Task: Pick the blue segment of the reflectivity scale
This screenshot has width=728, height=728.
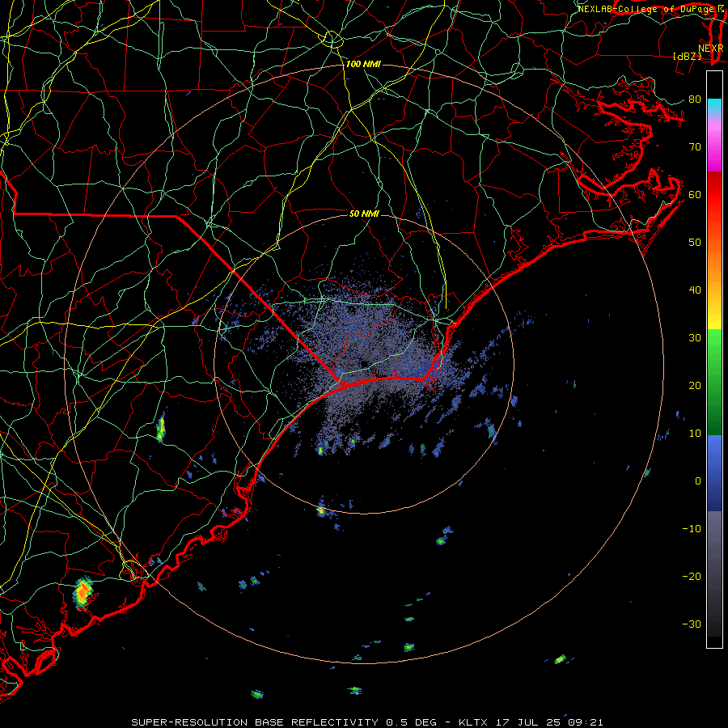Action: click(714, 473)
